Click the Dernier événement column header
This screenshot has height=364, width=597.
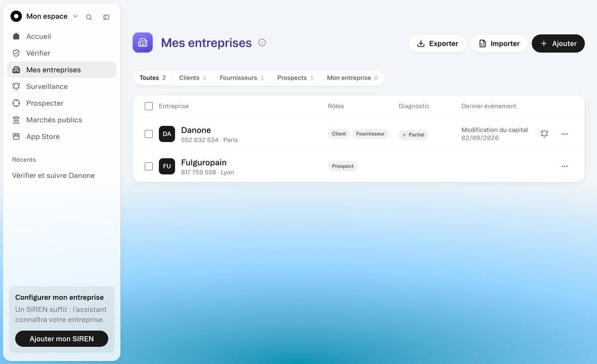pyautogui.click(x=489, y=106)
